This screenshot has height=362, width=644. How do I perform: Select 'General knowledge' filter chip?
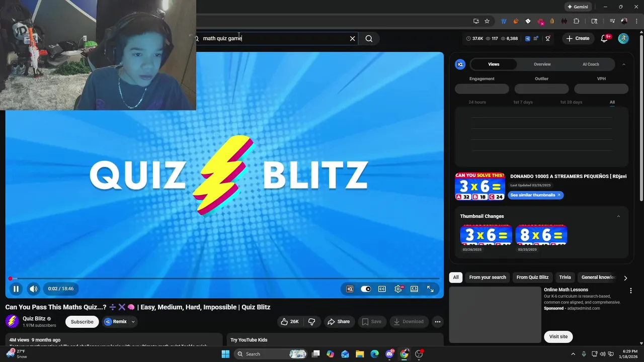pyautogui.click(x=598, y=278)
